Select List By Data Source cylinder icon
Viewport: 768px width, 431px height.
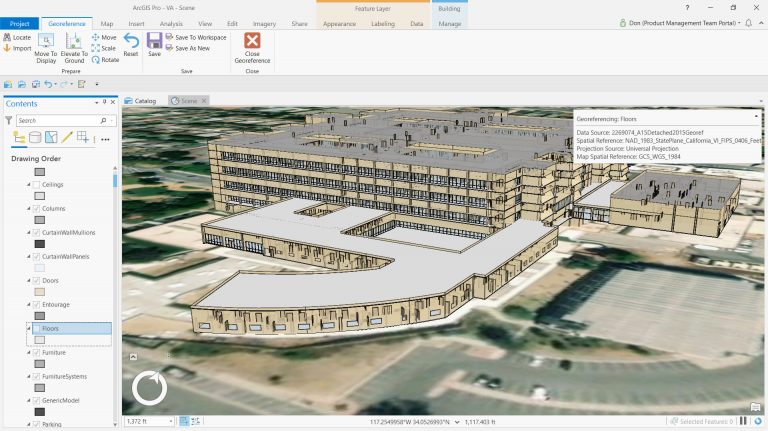pos(35,138)
